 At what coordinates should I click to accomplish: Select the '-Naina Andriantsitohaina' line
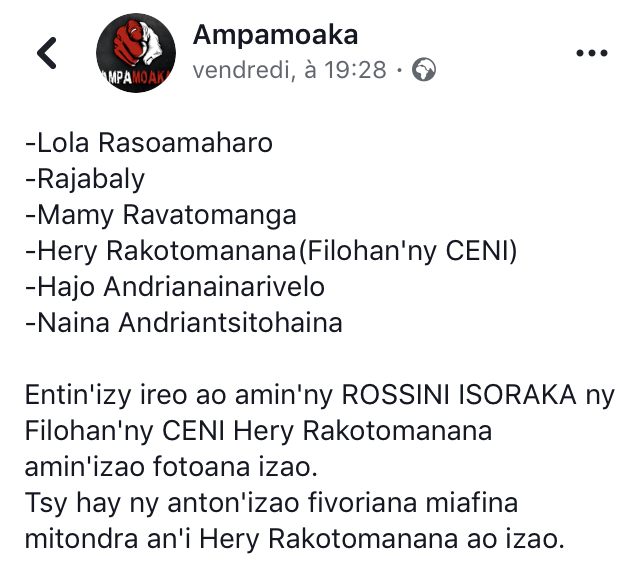pyautogui.click(x=184, y=323)
